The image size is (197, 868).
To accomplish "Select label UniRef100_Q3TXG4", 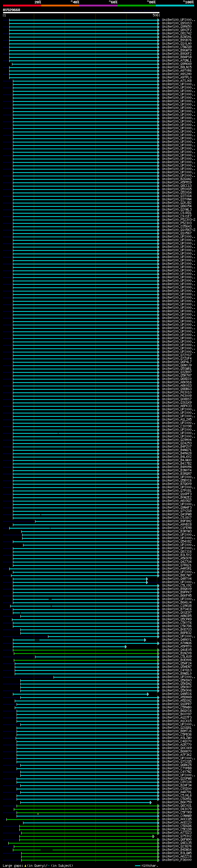I will coord(177,196).
